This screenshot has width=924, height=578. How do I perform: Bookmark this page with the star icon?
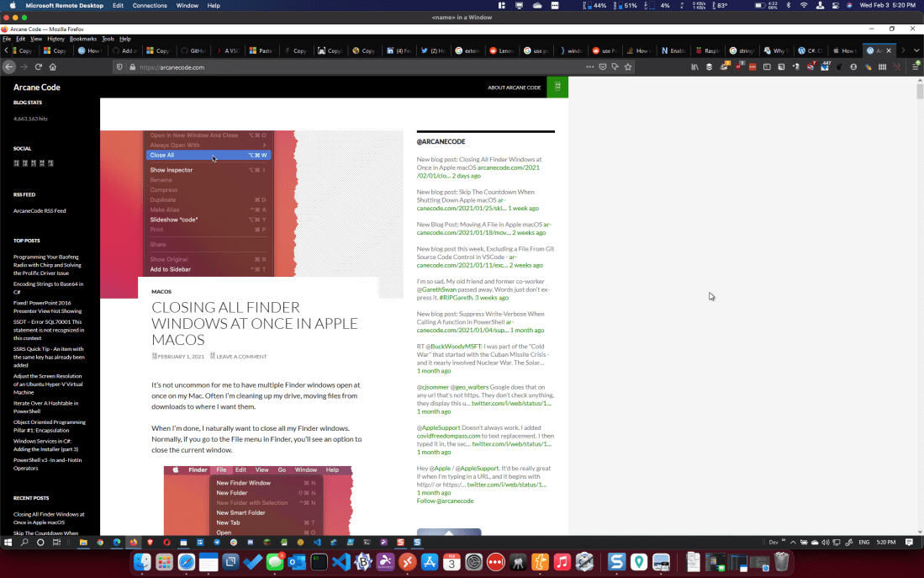coord(628,66)
